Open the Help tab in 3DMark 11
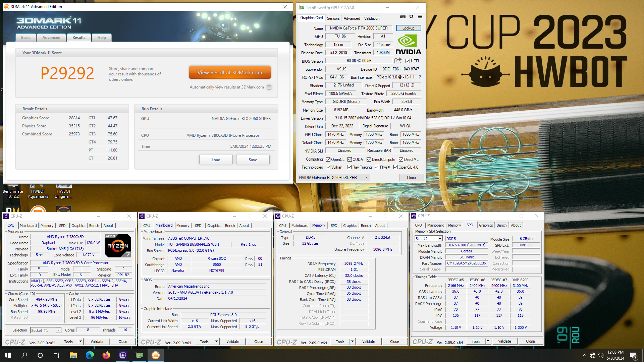This screenshot has width=644, height=362. pyautogui.click(x=102, y=38)
